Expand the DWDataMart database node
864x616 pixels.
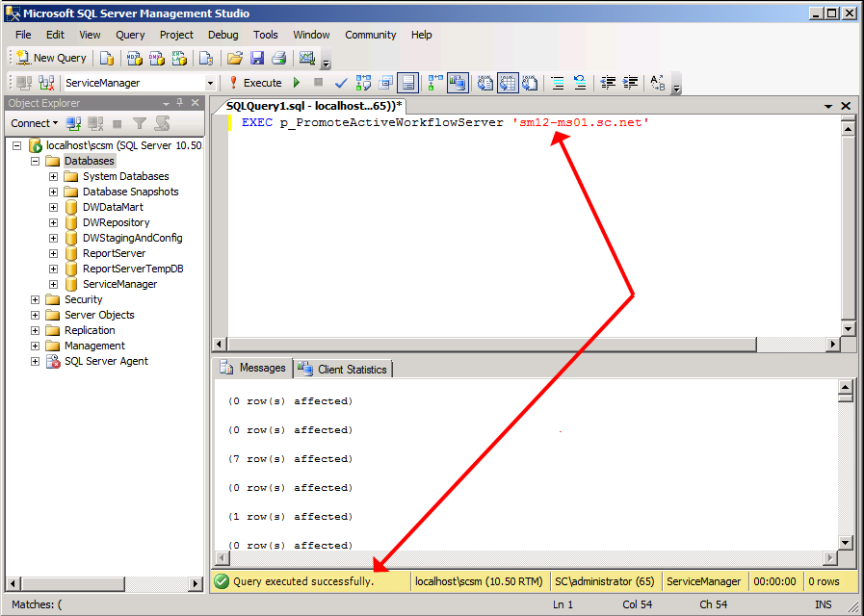pyautogui.click(x=54, y=207)
